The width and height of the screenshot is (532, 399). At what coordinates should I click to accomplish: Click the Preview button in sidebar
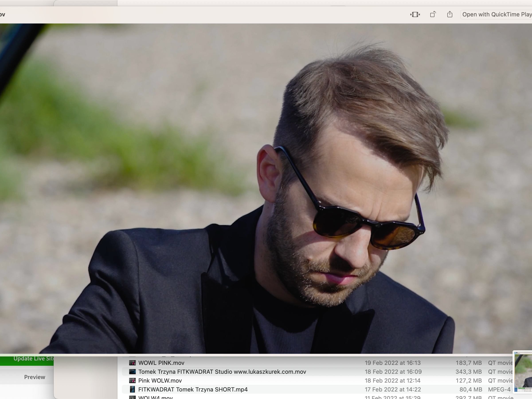(34, 377)
